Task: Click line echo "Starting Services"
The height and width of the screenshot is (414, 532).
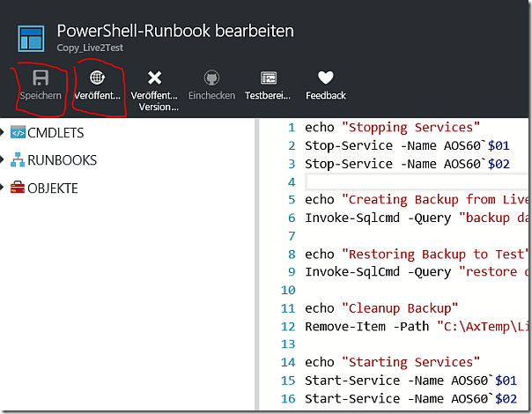Action: [392, 362]
